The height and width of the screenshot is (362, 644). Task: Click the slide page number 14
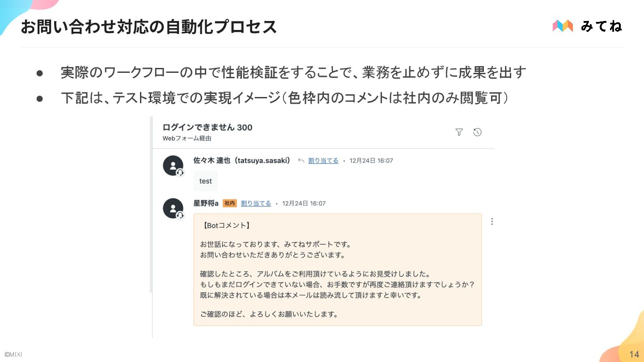click(634, 354)
